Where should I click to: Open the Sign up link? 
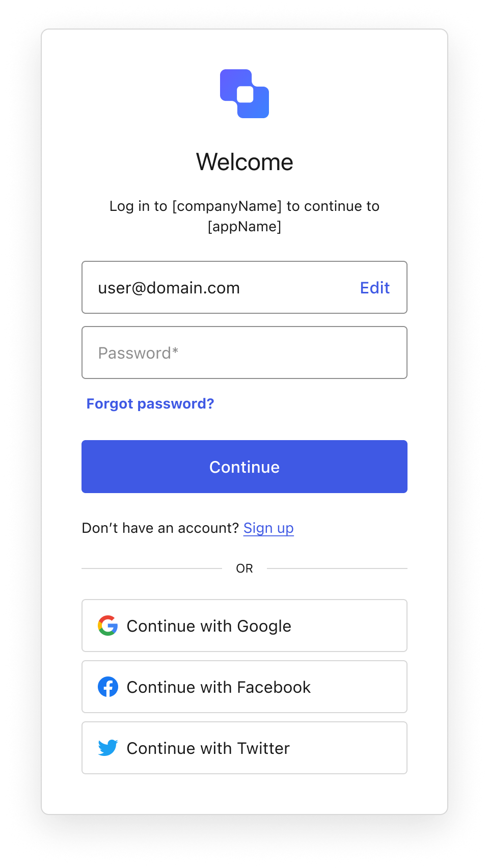[x=268, y=528]
